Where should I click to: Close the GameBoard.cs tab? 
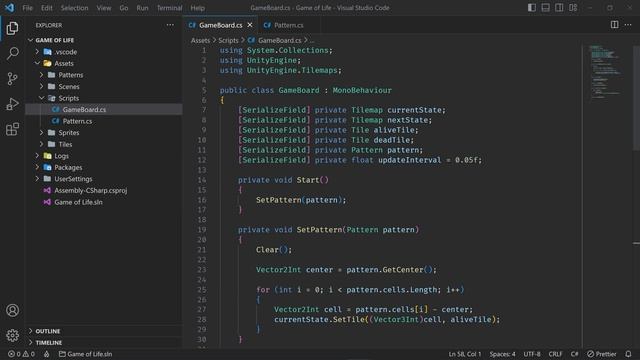250,25
